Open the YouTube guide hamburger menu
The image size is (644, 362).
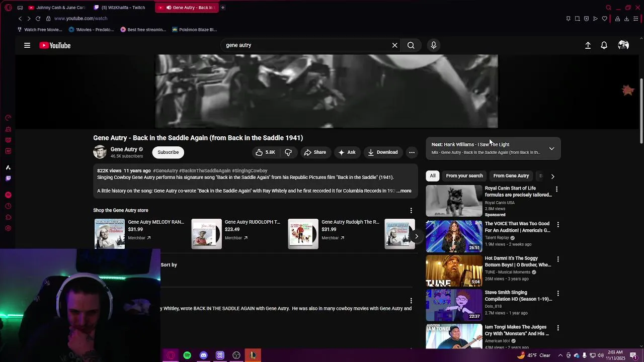tap(27, 45)
